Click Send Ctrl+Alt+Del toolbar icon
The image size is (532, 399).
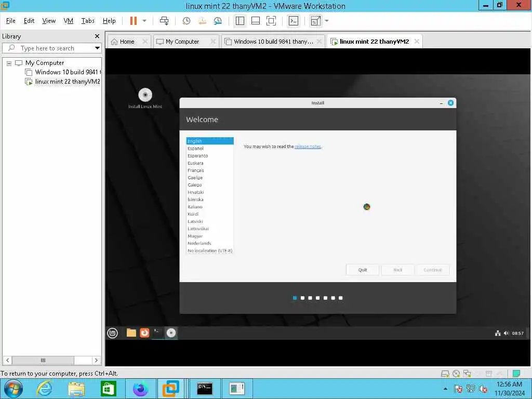tap(164, 21)
